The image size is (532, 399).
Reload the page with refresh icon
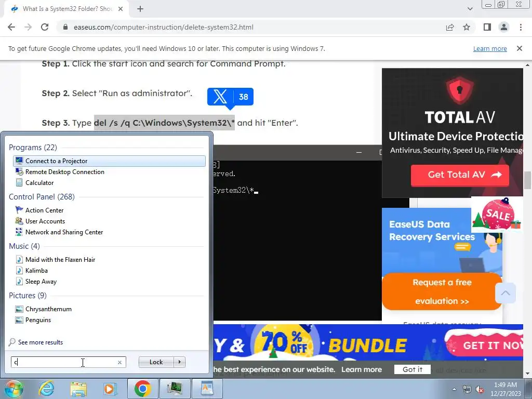45,27
